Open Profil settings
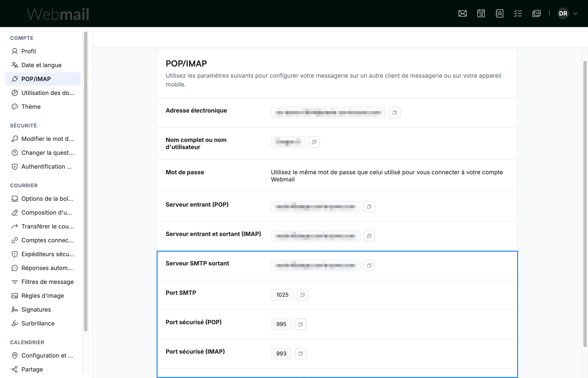 43,51
